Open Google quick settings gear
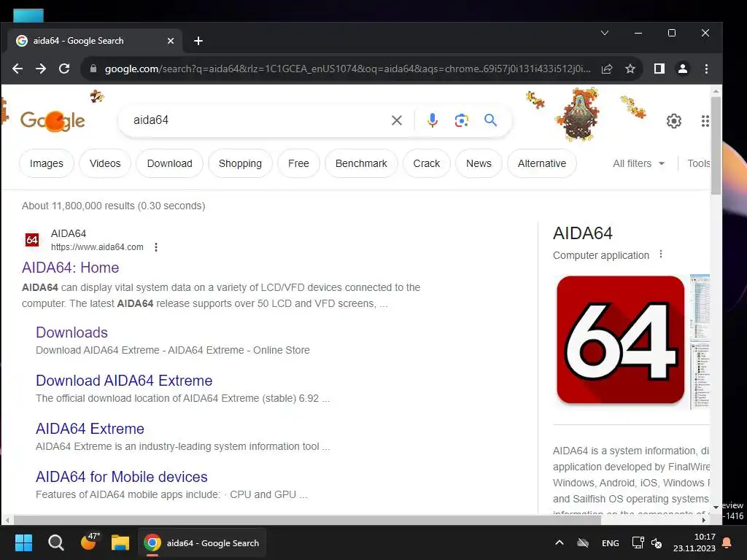Image resolution: width=747 pixels, height=560 pixels. (674, 121)
